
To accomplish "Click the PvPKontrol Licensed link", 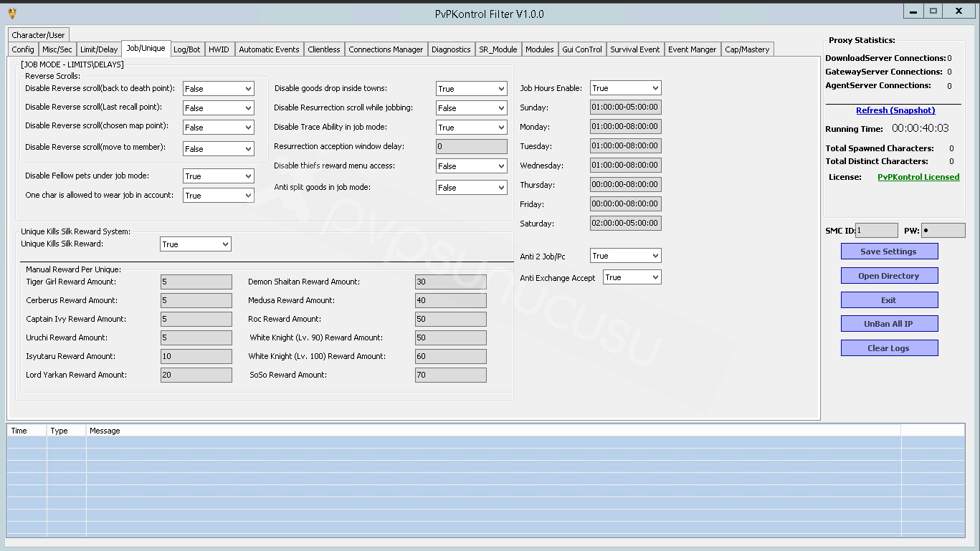I will click(x=918, y=177).
